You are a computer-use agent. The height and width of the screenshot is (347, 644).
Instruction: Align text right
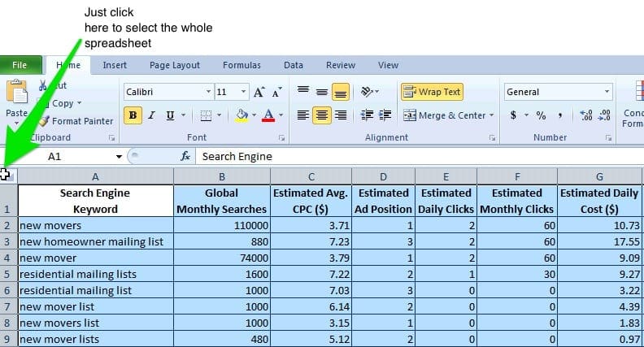[x=341, y=115]
